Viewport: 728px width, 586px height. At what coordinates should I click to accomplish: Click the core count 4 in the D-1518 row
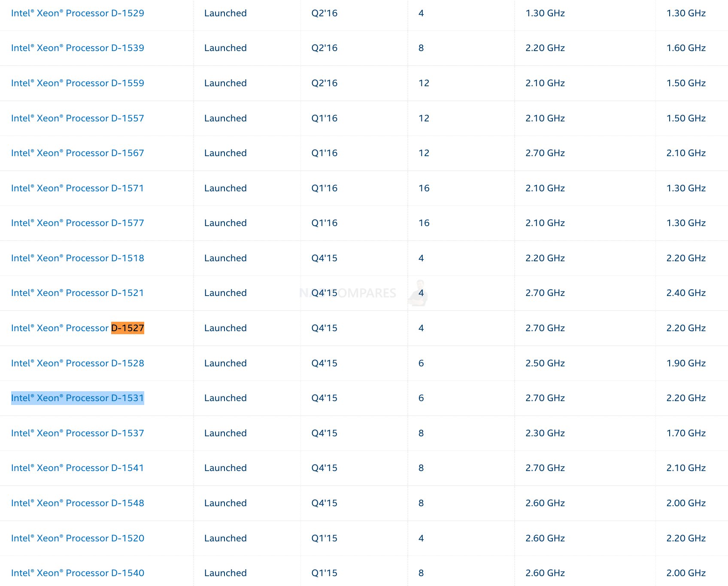421,258
